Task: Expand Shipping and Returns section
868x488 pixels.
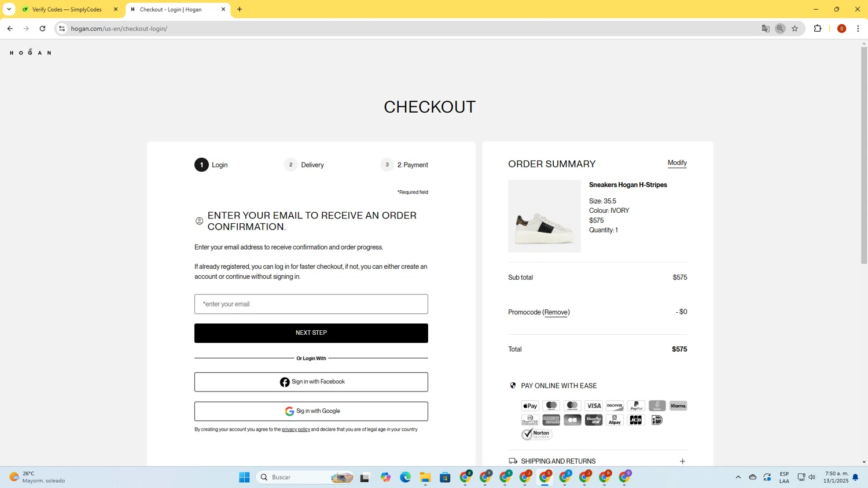Action: pyautogui.click(x=598, y=461)
